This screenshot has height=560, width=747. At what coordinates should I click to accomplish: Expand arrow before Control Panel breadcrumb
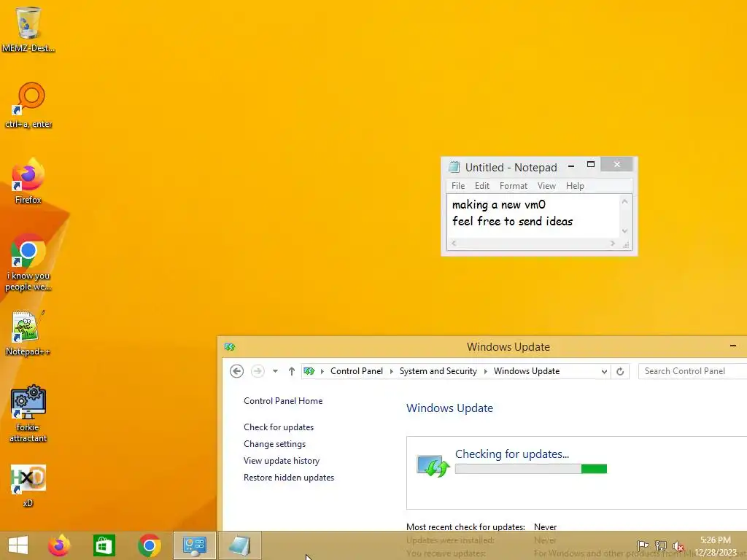click(322, 371)
